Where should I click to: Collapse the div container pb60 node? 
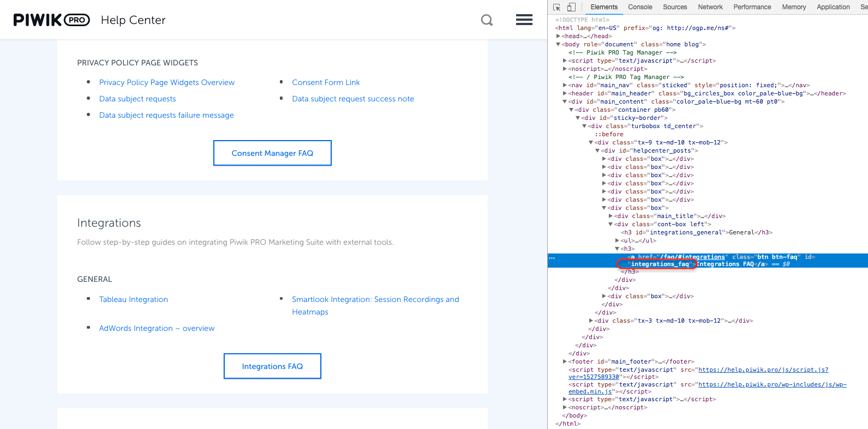(x=571, y=110)
